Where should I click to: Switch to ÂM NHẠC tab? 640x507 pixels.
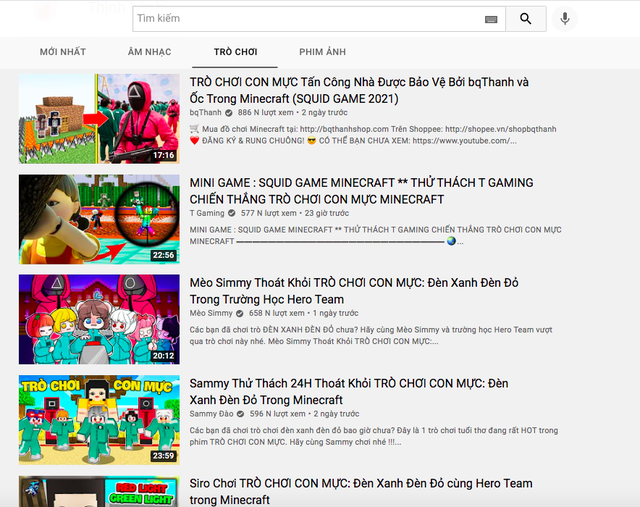[x=149, y=52]
